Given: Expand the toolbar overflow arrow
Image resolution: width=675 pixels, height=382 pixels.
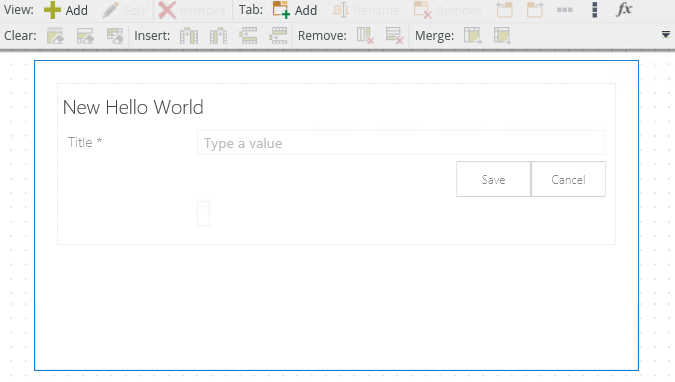Looking at the screenshot, I should (666, 35).
